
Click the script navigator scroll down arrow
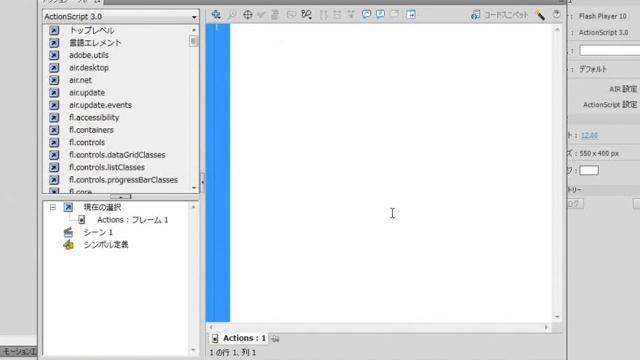pyautogui.click(x=193, y=350)
